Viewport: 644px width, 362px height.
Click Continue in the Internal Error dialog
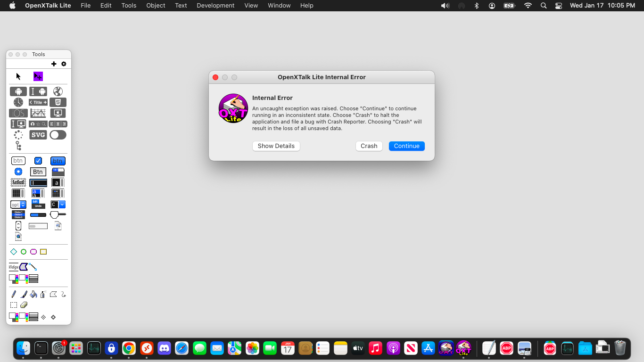(x=407, y=146)
